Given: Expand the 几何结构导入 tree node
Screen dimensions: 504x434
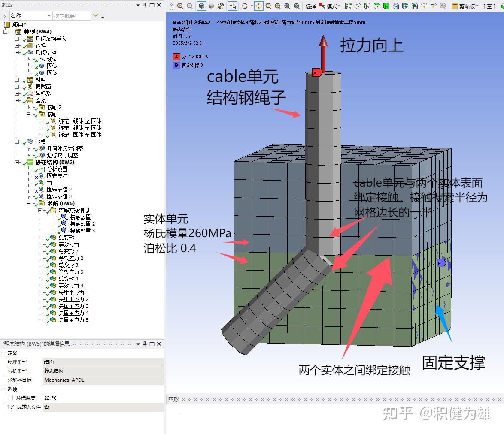Looking at the screenshot, I should (17, 39).
